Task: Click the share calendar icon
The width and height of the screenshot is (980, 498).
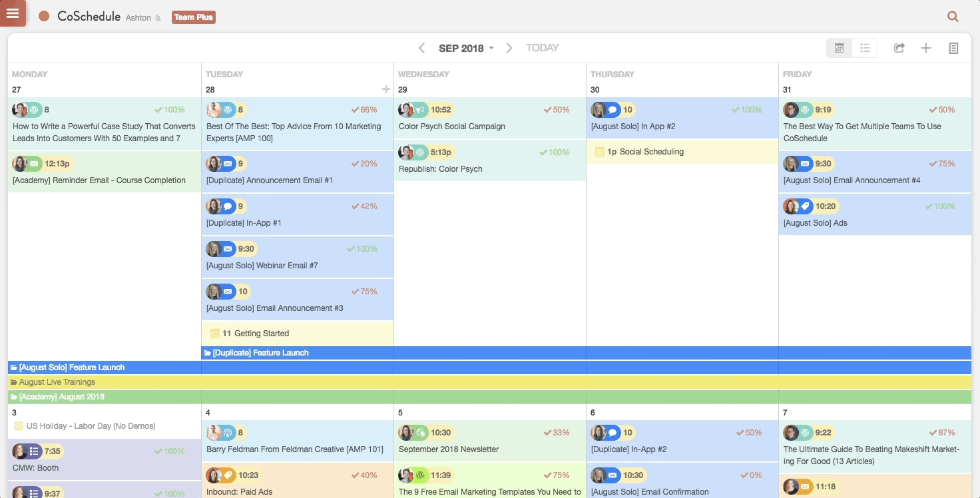Action: [x=899, y=48]
